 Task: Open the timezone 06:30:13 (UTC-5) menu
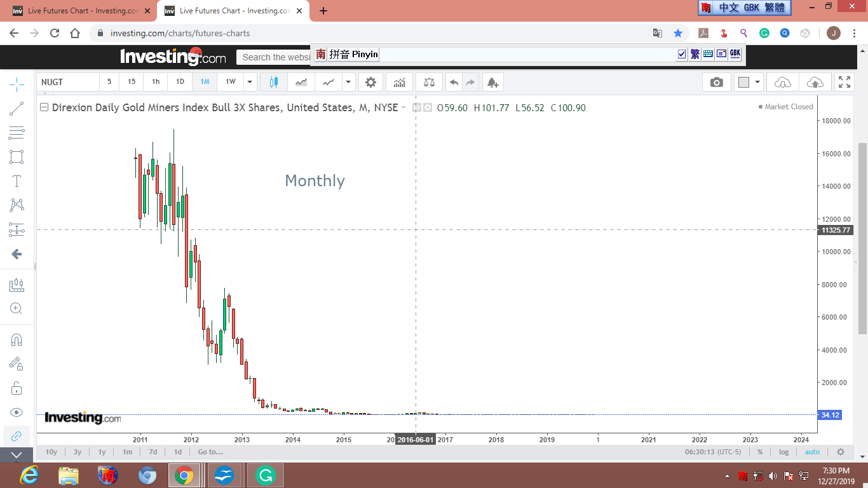(x=714, y=452)
